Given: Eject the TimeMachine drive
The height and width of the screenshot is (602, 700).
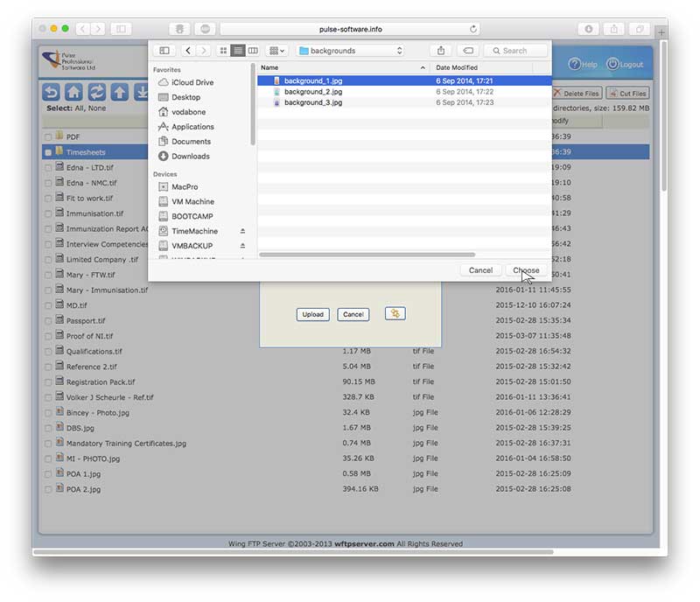Looking at the screenshot, I should (242, 231).
